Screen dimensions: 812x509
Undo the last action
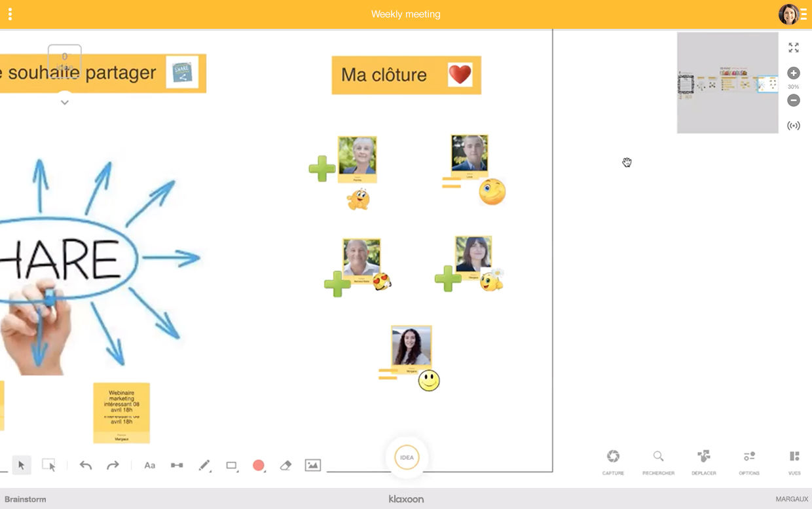(86, 465)
